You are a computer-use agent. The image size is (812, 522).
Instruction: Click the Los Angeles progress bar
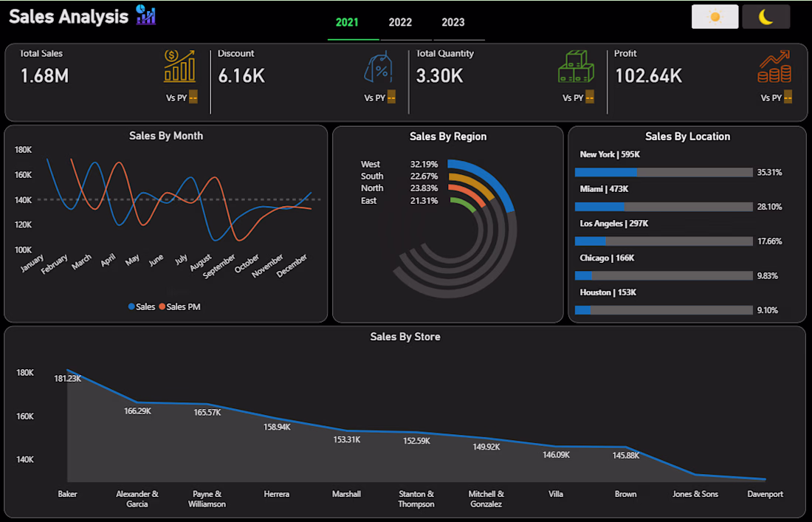click(x=664, y=241)
